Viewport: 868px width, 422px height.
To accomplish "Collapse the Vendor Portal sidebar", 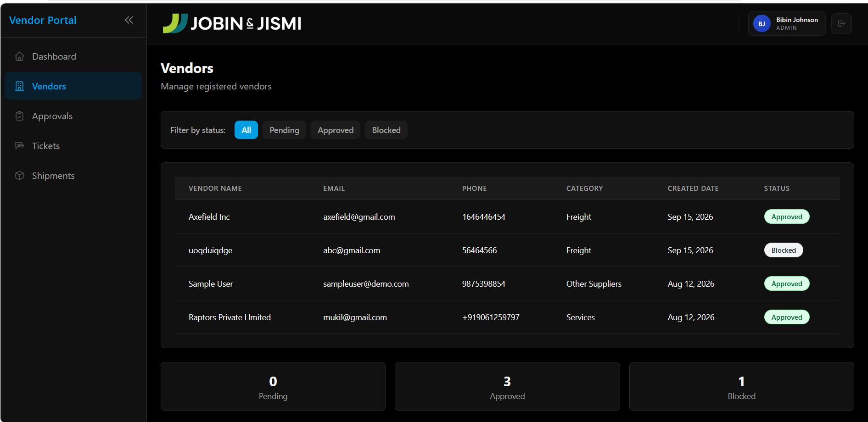I will tap(129, 20).
